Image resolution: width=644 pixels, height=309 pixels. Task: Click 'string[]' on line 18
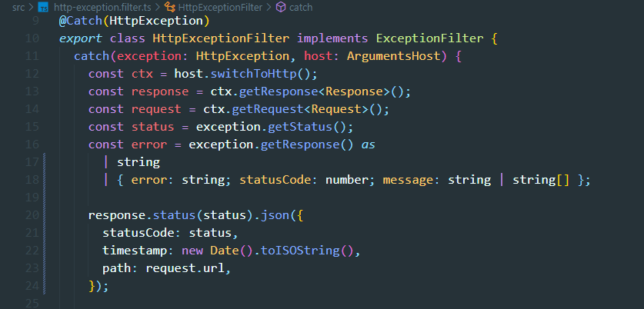pyautogui.click(x=542, y=180)
